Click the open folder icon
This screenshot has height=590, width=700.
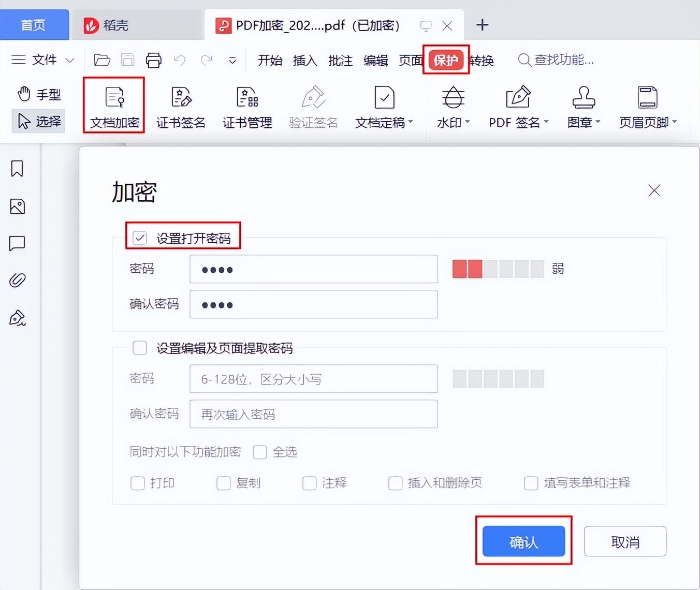click(x=102, y=60)
